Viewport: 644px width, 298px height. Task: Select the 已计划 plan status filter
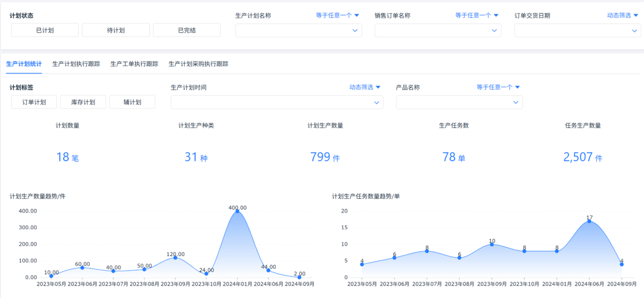click(45, 30)
